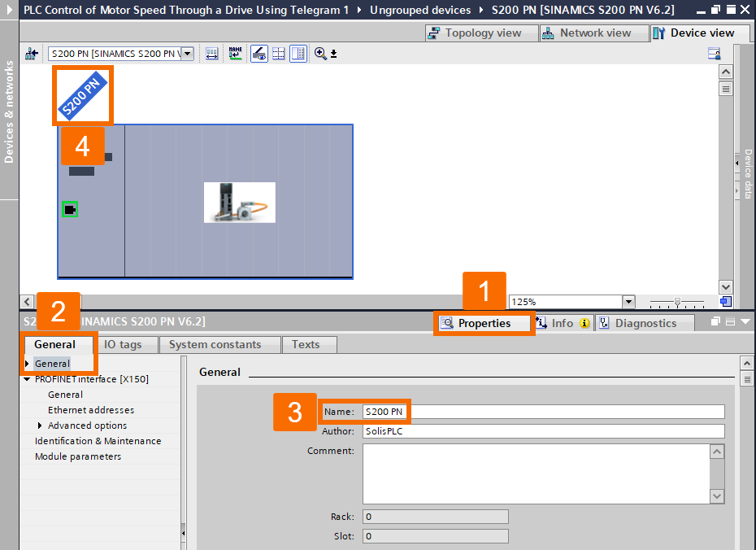The width and height of the screenshot is (756, 550).
Task: Click the overview icon at toolbar right
Action: [714, 54]
